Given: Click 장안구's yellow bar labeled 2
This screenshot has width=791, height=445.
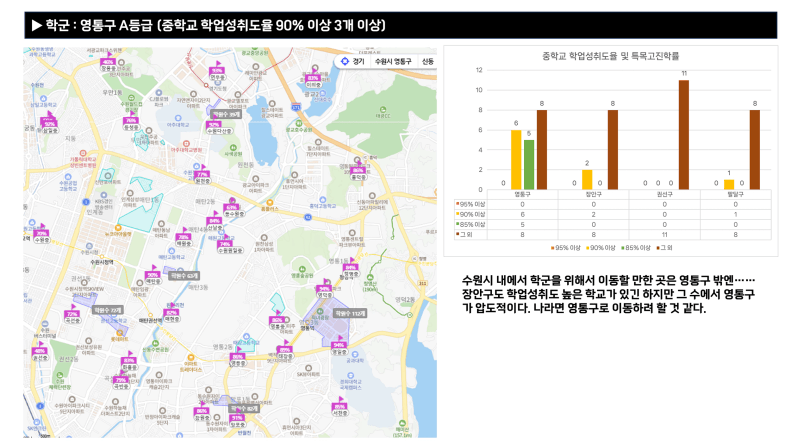Looking at the screenshot, I should (587, 180).
